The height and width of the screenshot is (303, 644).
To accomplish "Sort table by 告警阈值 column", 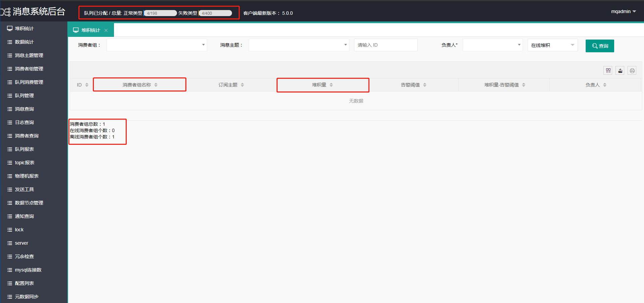I will pyautogui.click(x=425, y=85).
